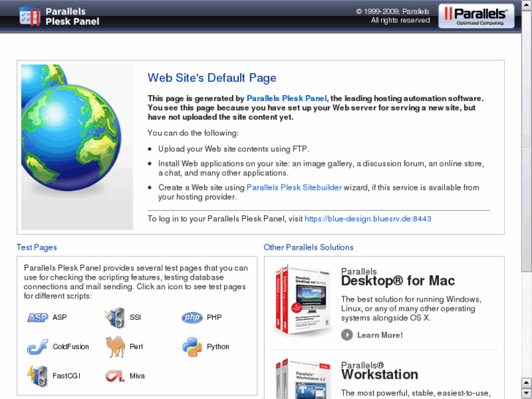Click the ASP test page icon
Viewport: 532px width, 399px height.
[37, 318]
